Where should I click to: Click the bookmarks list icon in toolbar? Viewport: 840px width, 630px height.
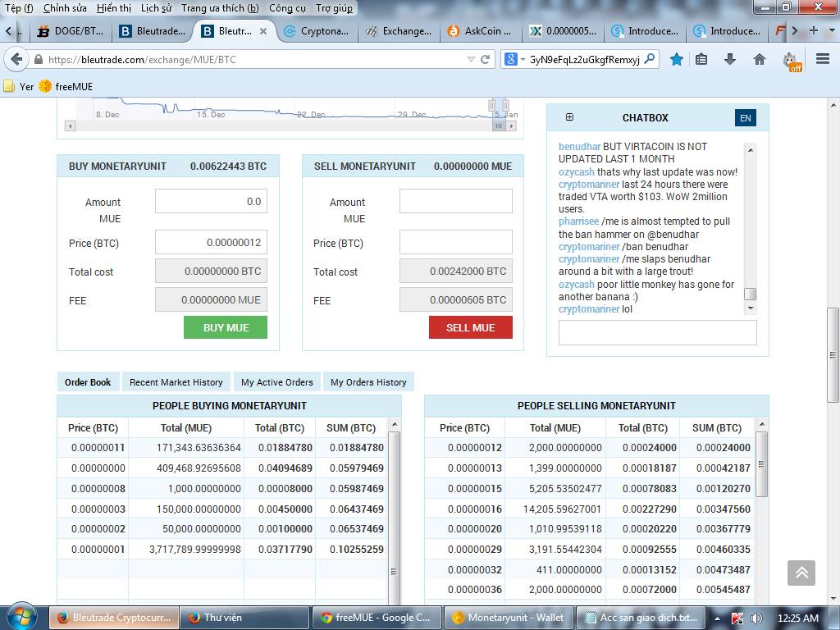coord(701,59)
